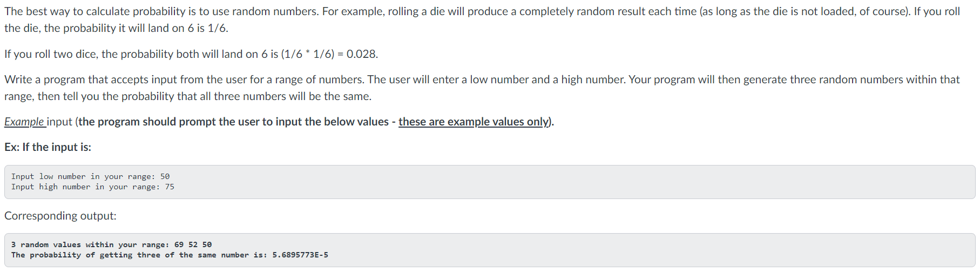Click the number 50 in the low range input
Viewport: 980px width, 278px height.
point(165,176)
